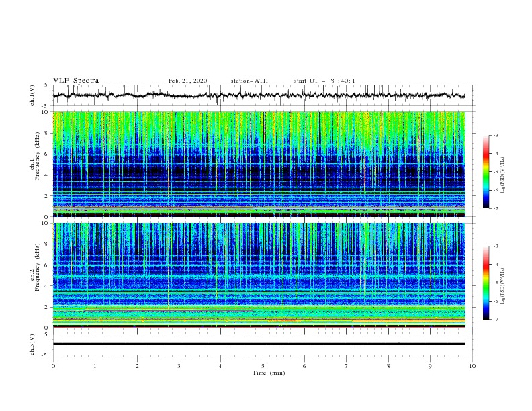
Task: Click the lower PSD color scale bar
Action: coord(486,283)
